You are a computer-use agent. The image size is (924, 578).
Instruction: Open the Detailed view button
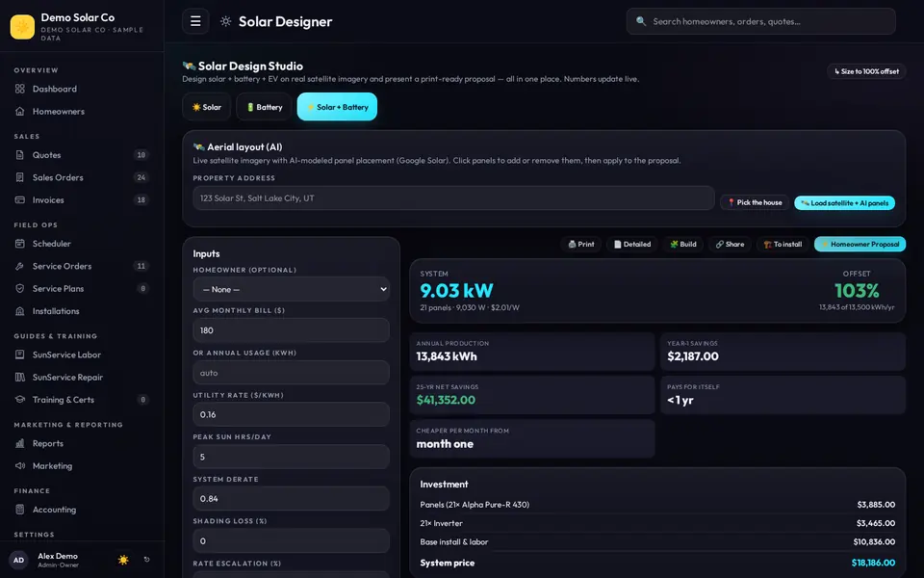click(632, 244)
